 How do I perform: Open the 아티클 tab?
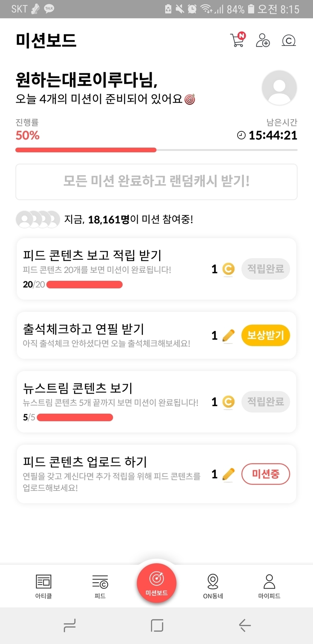coord(43,586)
